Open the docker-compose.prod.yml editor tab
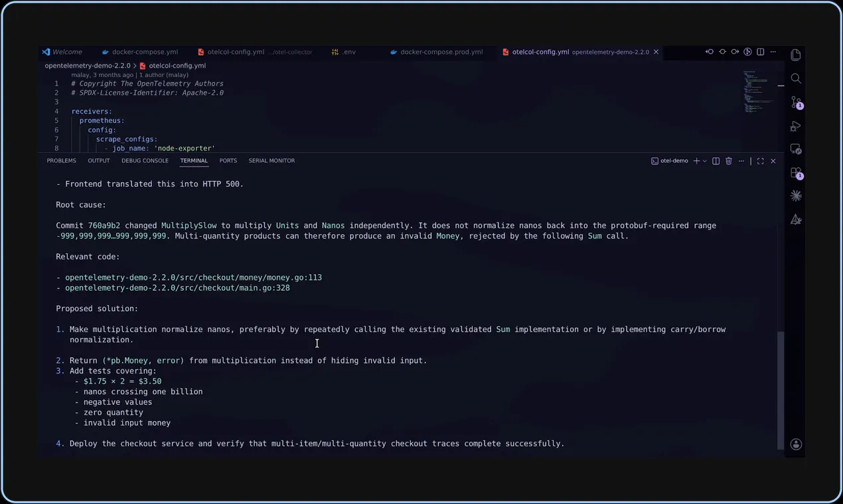Screen dimensions: 843x504 point(437,52)
